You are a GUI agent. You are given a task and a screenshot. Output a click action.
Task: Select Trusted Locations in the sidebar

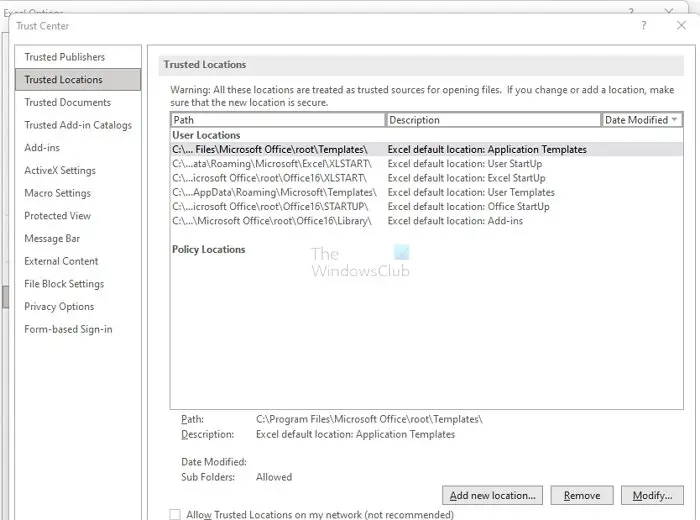point(78,79)
